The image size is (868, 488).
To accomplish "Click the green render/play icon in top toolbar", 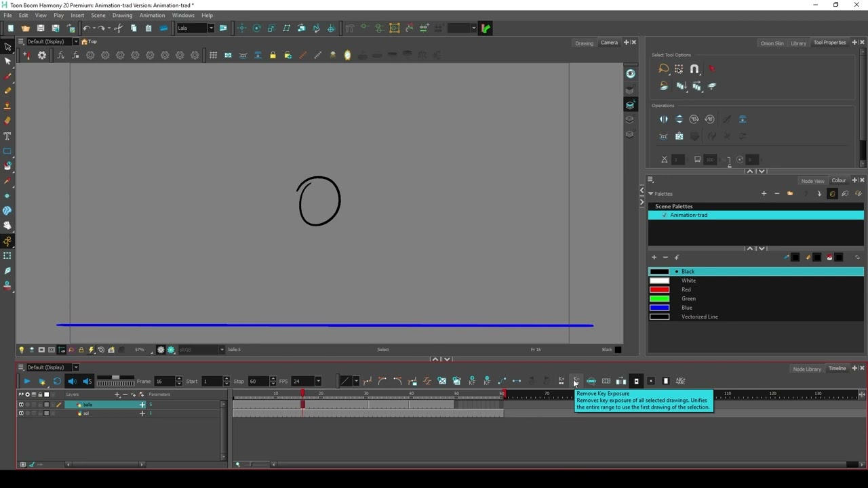I will tap(486, 28).
